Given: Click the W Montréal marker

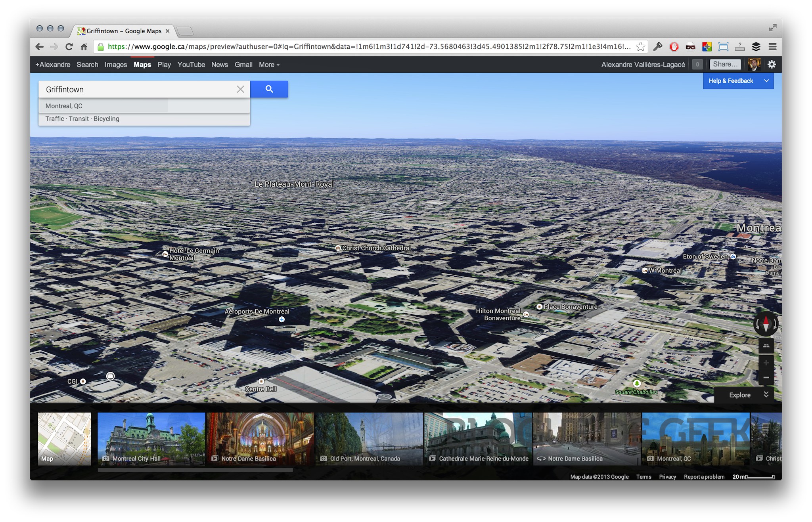Looking at the screenshot, I should point(645,270).
